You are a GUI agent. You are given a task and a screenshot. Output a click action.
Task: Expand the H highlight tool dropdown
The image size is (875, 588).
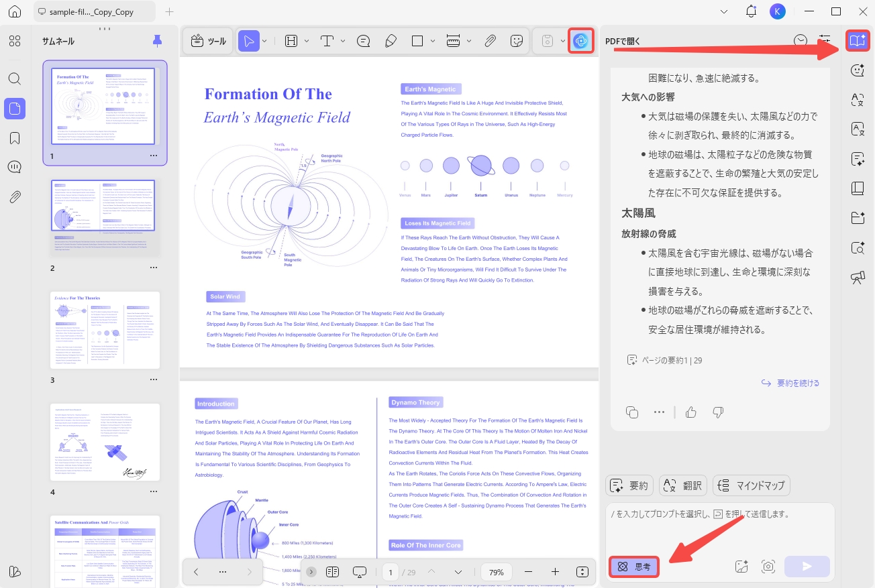tap(307, 41)
